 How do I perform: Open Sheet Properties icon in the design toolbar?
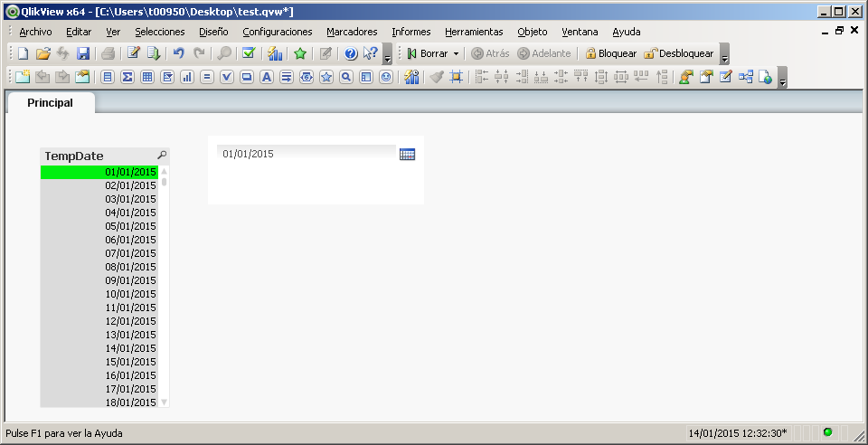pos(82,77)
